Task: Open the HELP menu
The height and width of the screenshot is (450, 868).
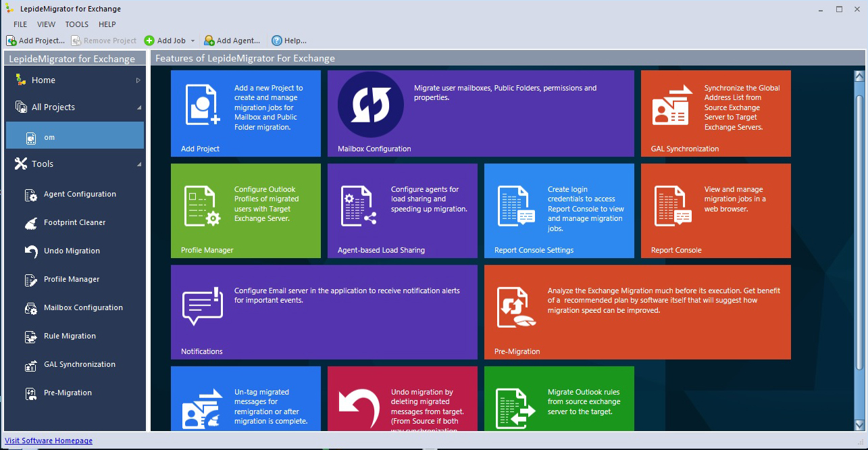Action: point(107,24)
